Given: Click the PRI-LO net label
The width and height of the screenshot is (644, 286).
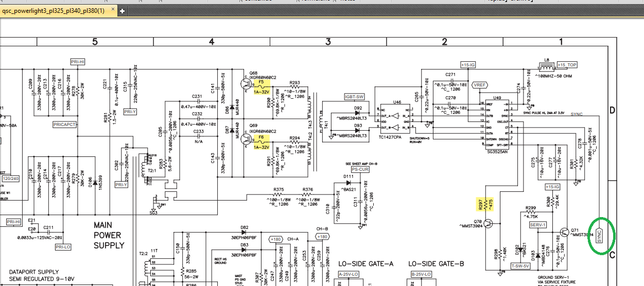Looking at the screenshot, I should click(62, 247).
